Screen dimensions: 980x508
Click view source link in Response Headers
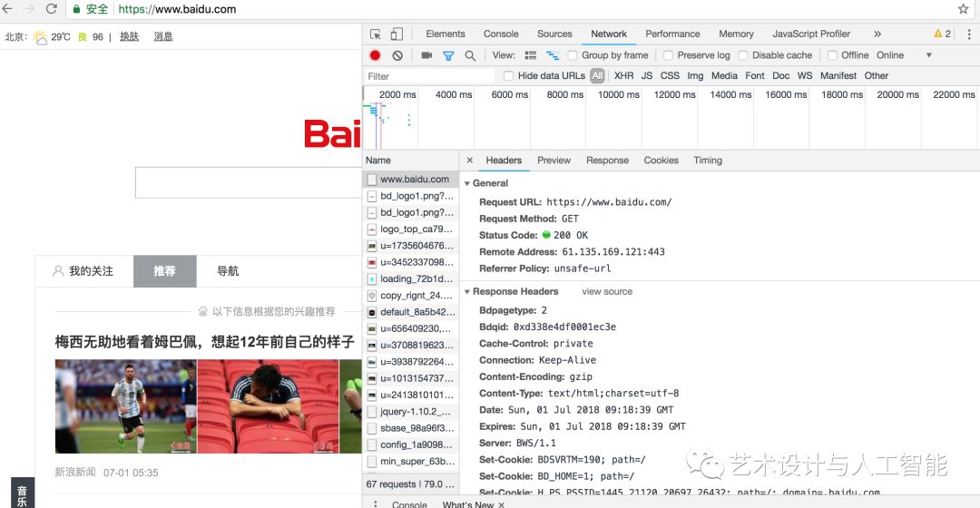(607, 292)
